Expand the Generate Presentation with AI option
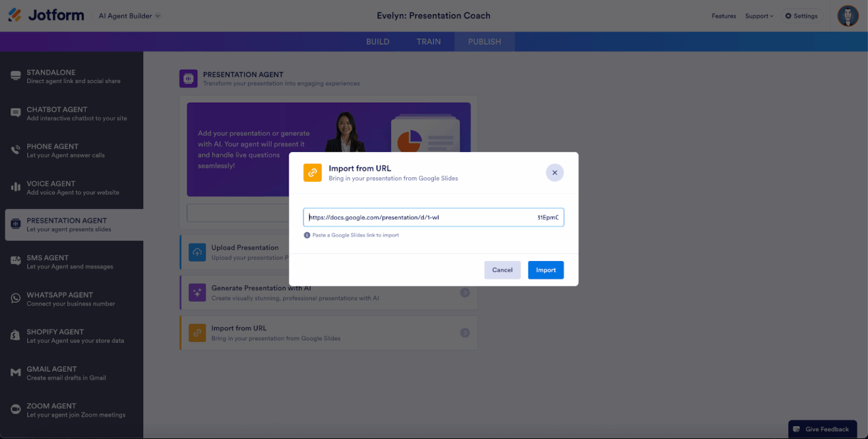The width and height of the screenshot is (868, 439). pyautogui.click(x=465, y=292)
